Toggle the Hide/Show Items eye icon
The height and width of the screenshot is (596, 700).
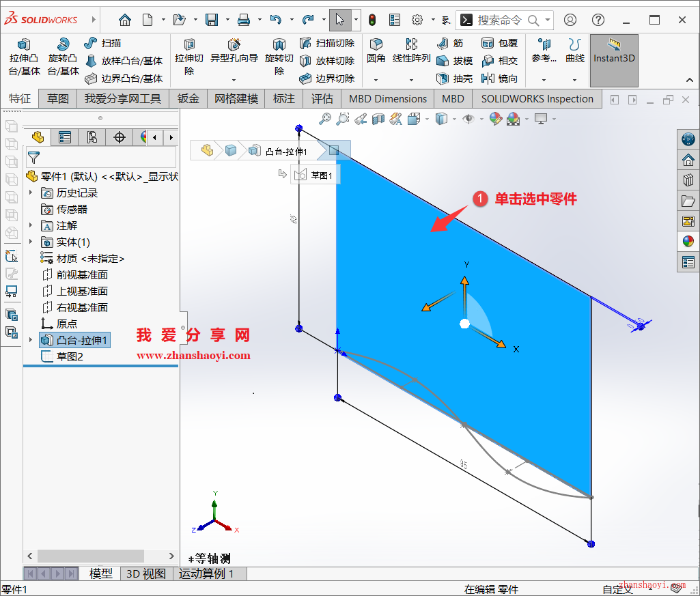tap(468, 119)
